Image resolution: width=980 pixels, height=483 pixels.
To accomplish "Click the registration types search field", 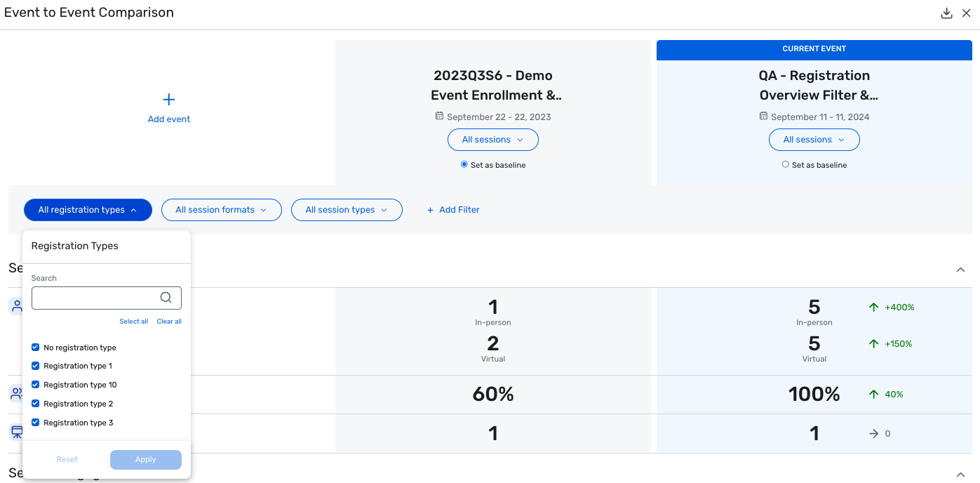I will pos(107,298).
